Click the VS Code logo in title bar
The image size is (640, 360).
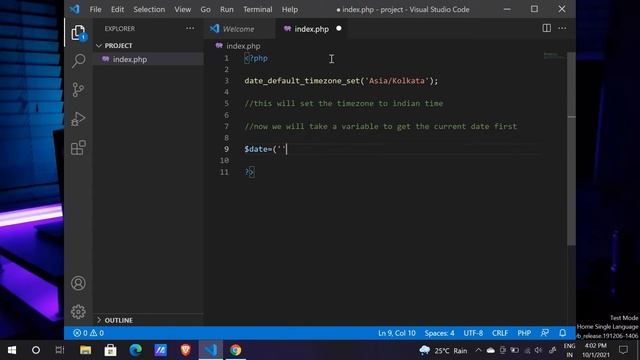[x=74, y=9]
